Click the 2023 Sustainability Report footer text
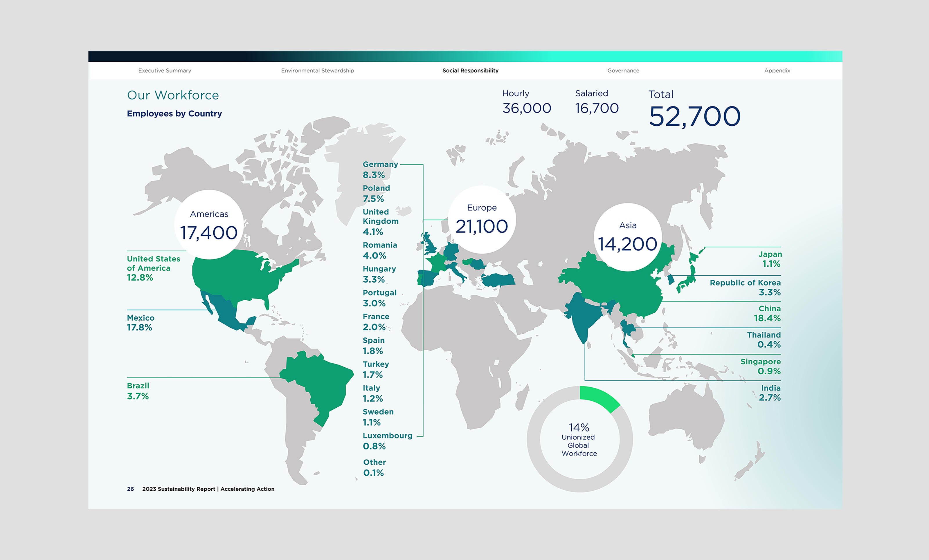This screenshot has width=929, height=560. pos(208,489)
